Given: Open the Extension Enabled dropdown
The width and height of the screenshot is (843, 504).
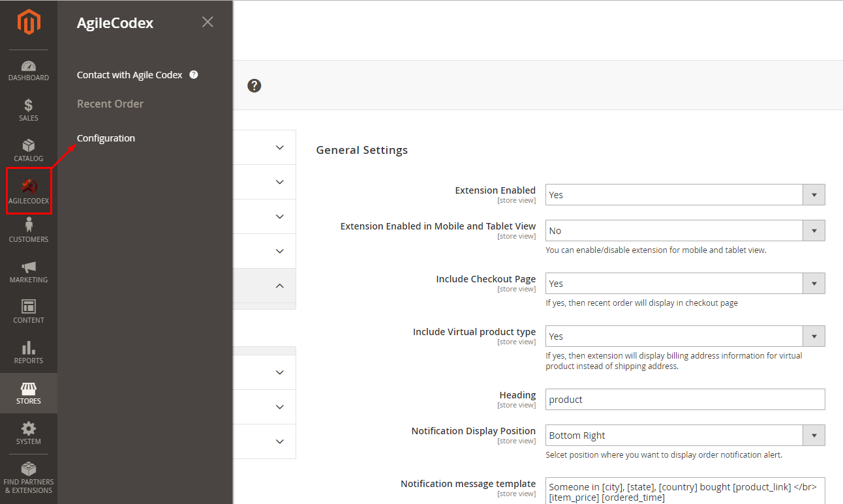Looking at the screenshot, I should [x=685, y=194].
